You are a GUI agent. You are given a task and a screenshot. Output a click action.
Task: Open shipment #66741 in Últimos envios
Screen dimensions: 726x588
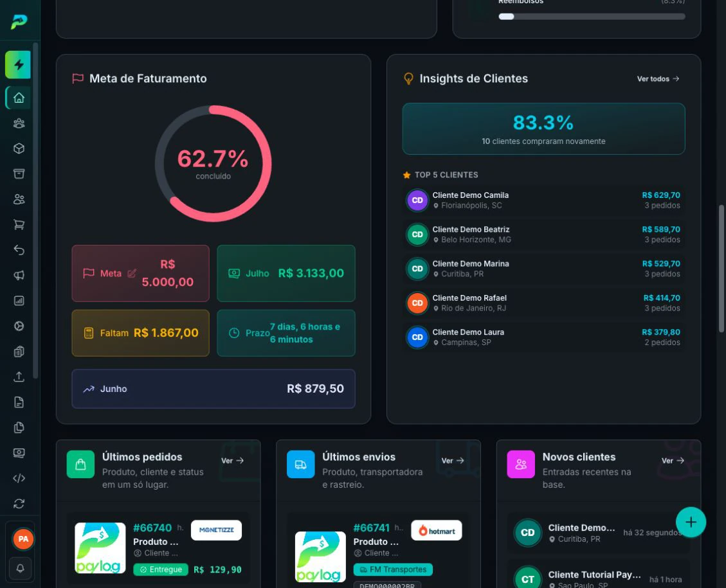[372, 528]
